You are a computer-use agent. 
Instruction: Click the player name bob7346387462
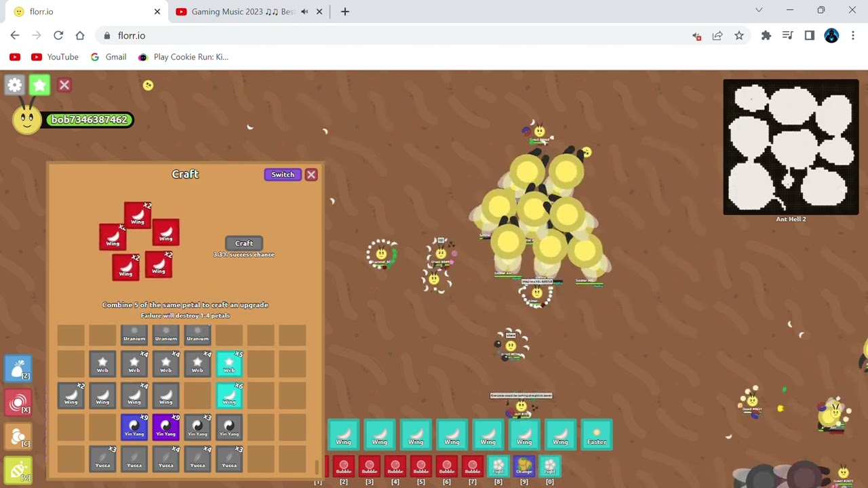[90, 120]
